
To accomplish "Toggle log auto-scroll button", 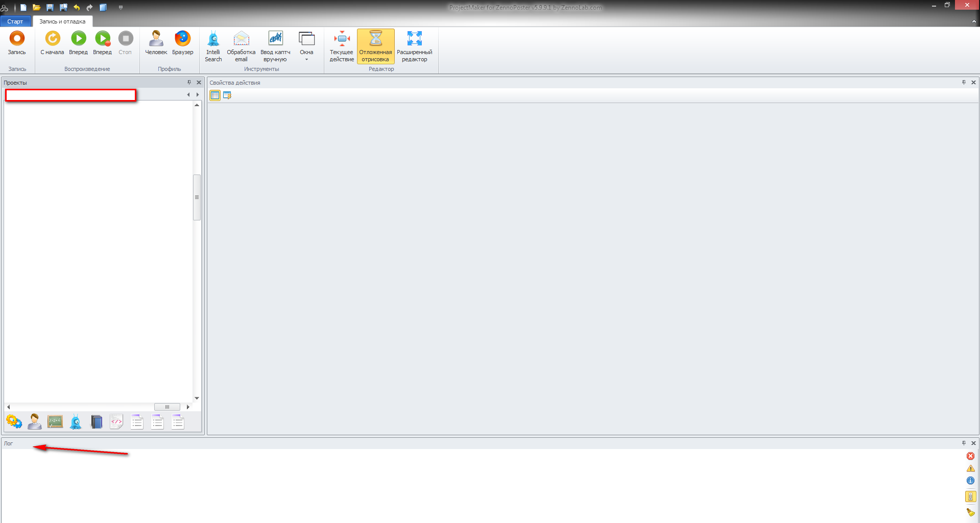I will (x=970, y=496).
